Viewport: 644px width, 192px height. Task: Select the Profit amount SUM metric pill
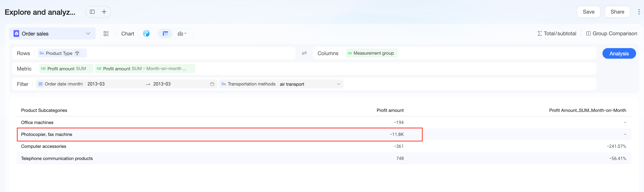coord(66,69)
